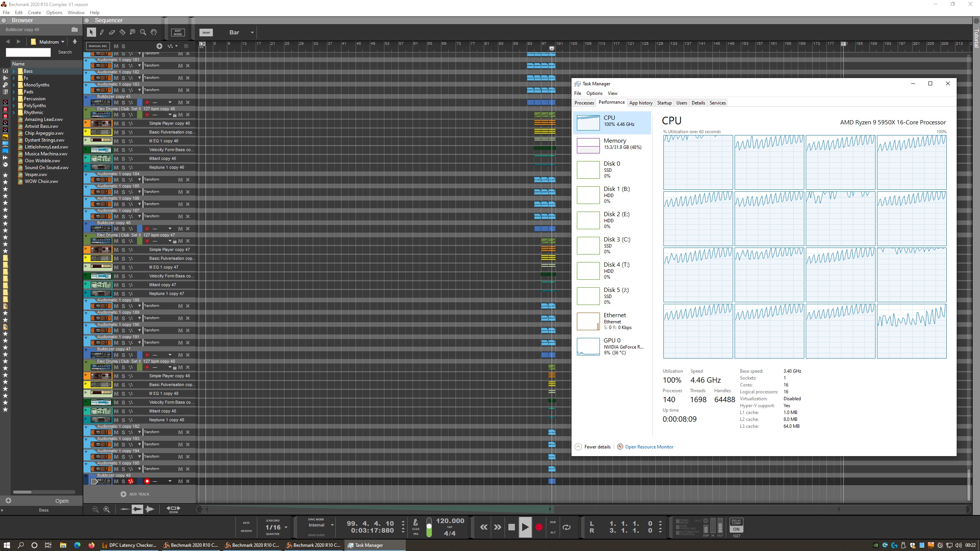Image resolution: width=980 pixels, height=551 pixels.
Task: Mute the Neptune 1 copy 48 track
Action: [116, 420]
